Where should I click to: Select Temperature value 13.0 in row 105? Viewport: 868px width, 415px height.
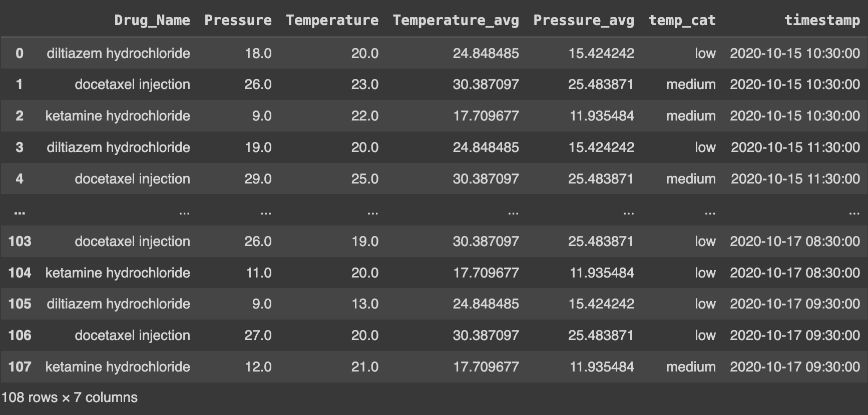point(364,303)
